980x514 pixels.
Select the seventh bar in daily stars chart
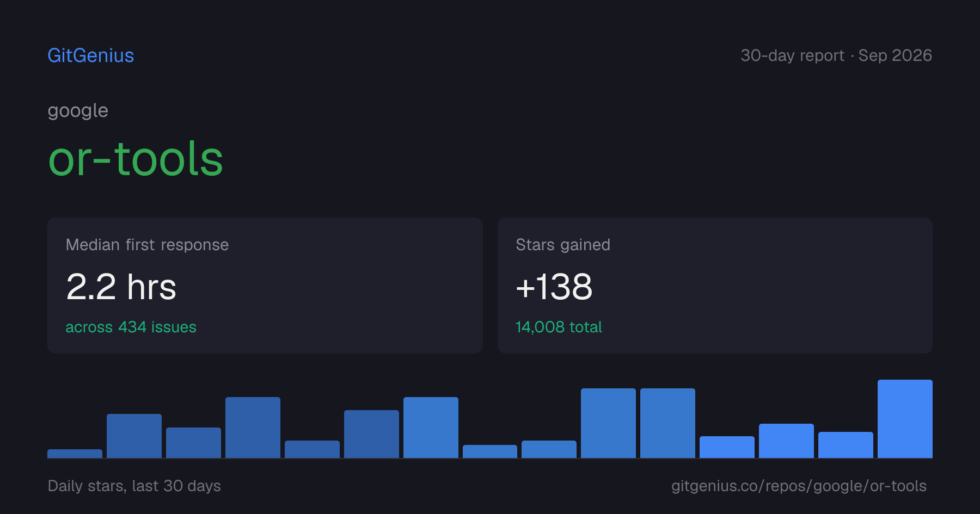click(431, 428)
